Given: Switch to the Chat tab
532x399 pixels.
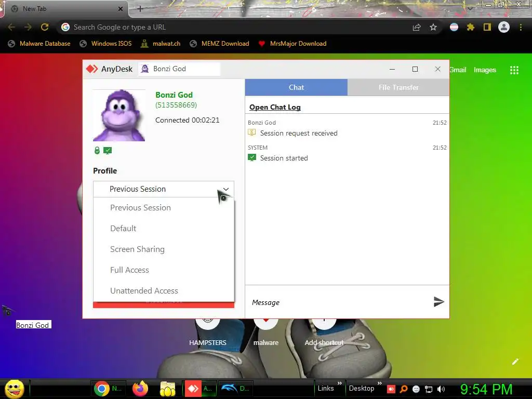Looking at the screenshot, I should (x=296, y=87).
